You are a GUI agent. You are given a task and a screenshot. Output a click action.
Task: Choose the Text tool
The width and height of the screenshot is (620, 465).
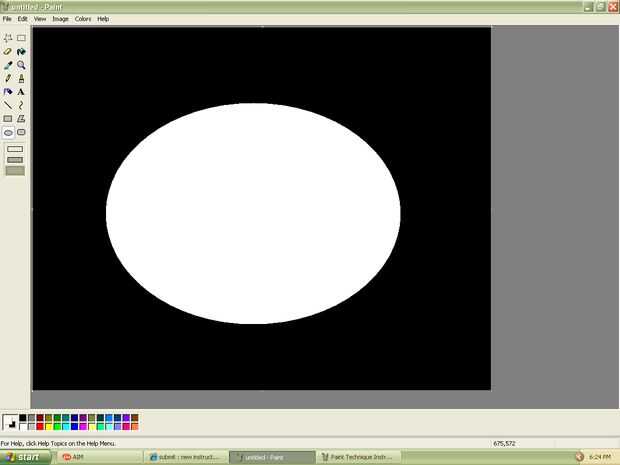(21, 91)
